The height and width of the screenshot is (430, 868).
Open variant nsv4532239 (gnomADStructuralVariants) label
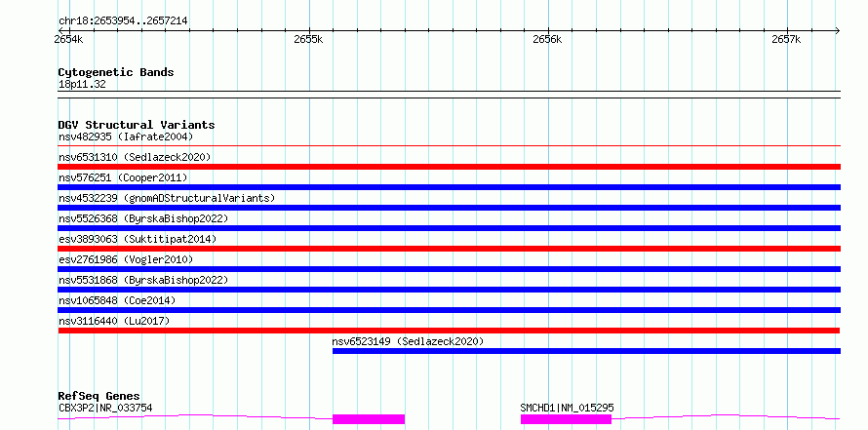click(167, 198)
